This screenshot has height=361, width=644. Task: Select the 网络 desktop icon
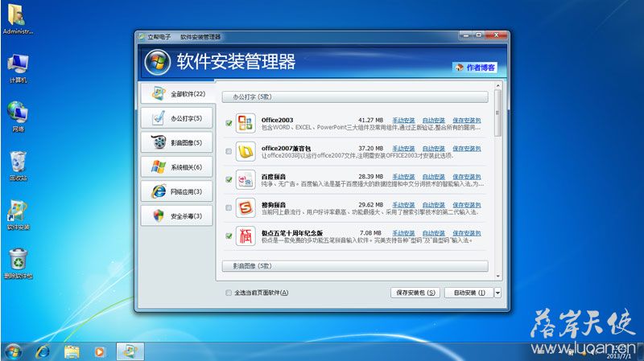[x=18, y=117]
